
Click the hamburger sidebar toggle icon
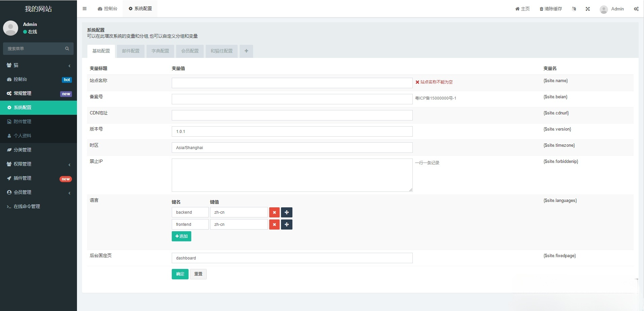coord(85,9)
